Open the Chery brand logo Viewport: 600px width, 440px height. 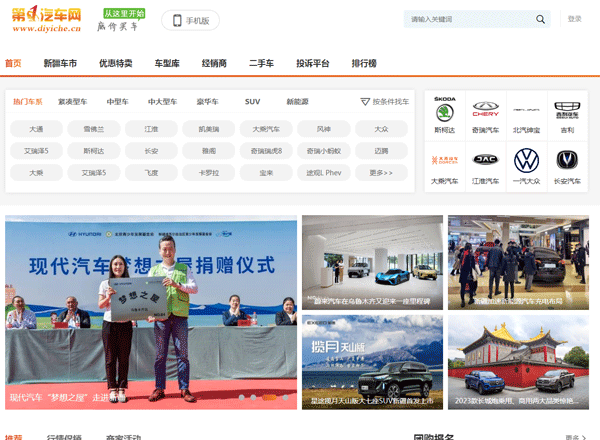[486, 109]
